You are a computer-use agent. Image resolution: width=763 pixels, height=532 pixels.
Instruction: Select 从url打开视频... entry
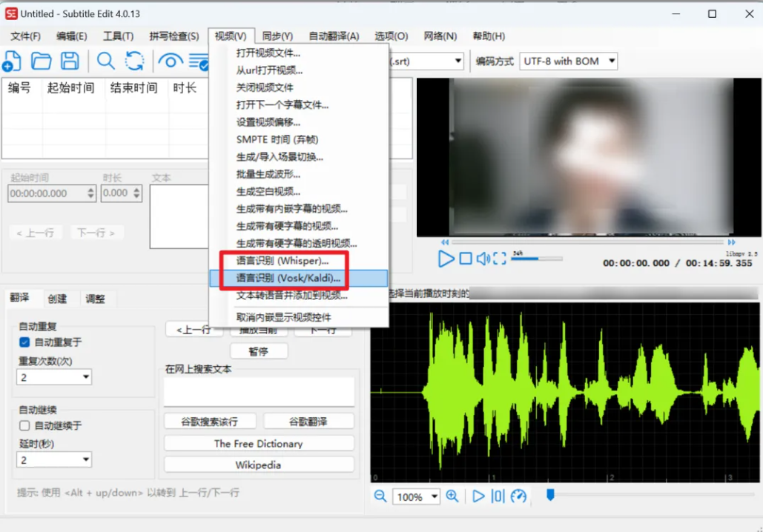tap(299, 70)
